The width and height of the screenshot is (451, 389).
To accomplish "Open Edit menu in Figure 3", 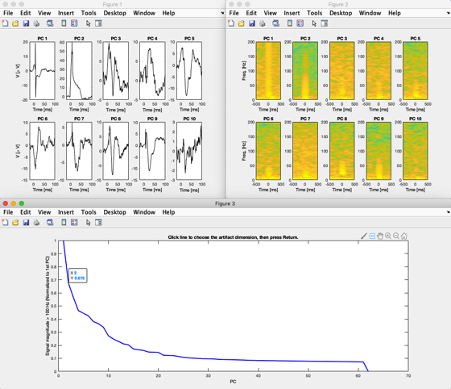I will coord(25,212).
